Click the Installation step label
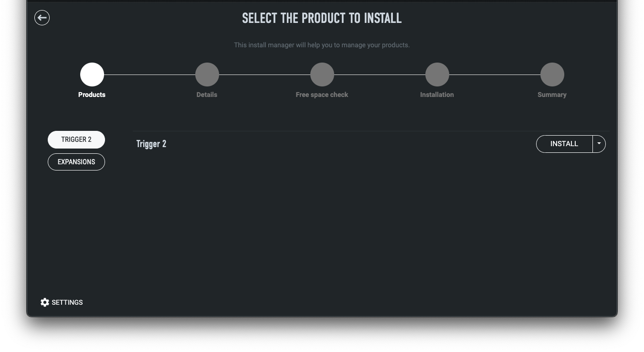The width and height of the screenshot is (644, 352). [437, 95]
